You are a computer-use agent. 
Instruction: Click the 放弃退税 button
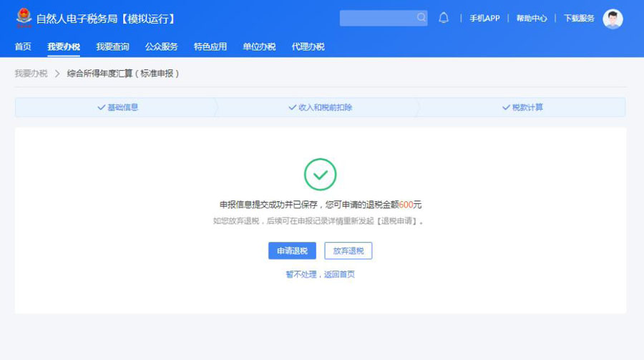pos(348,250)
